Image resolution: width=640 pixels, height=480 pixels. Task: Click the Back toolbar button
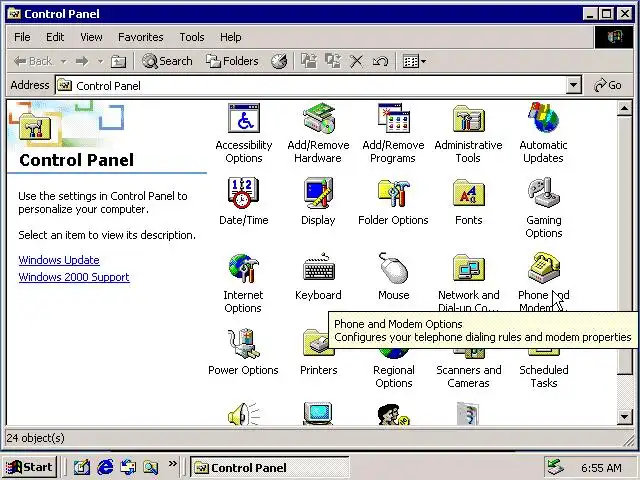click(x=33, y=61)
